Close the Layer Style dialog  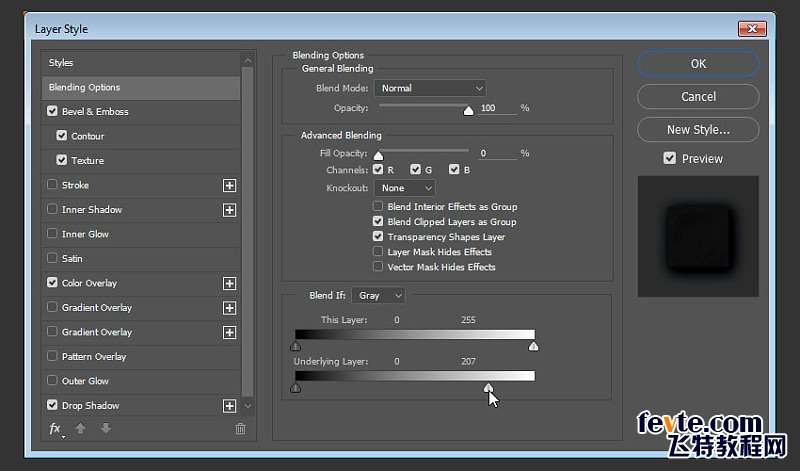click(x=752, y=29)
